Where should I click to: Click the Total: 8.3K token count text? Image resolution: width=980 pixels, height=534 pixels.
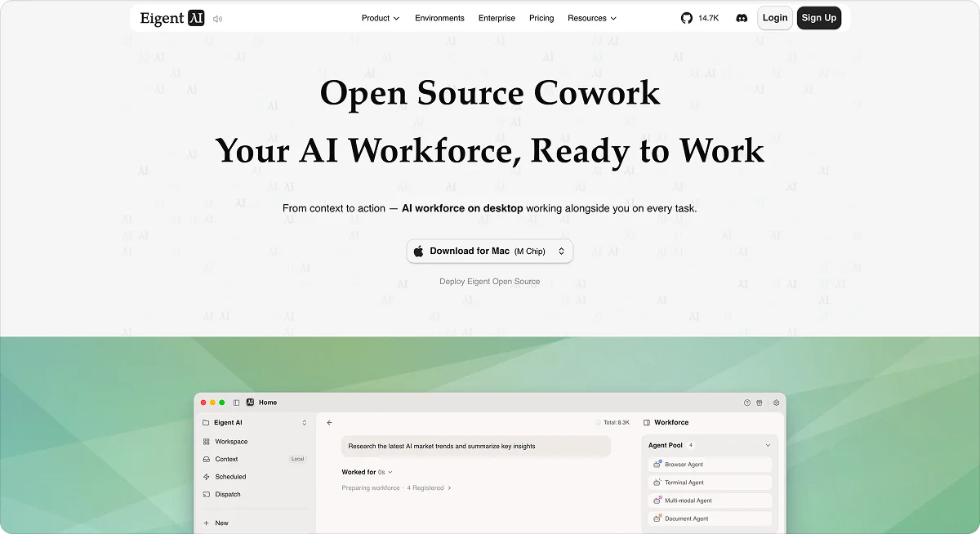pyautogui.click(x=617, y=423)
